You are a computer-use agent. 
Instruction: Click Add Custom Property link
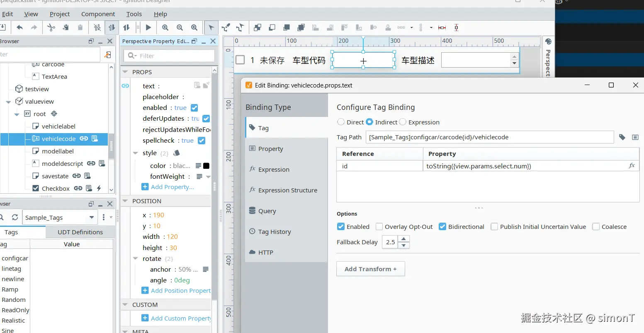coord(176,318)
